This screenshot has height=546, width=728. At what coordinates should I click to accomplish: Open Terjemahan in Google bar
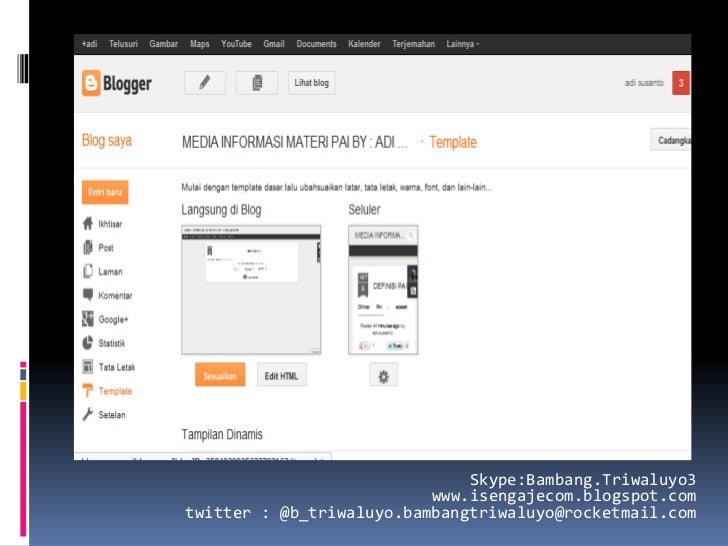point(413,44)
